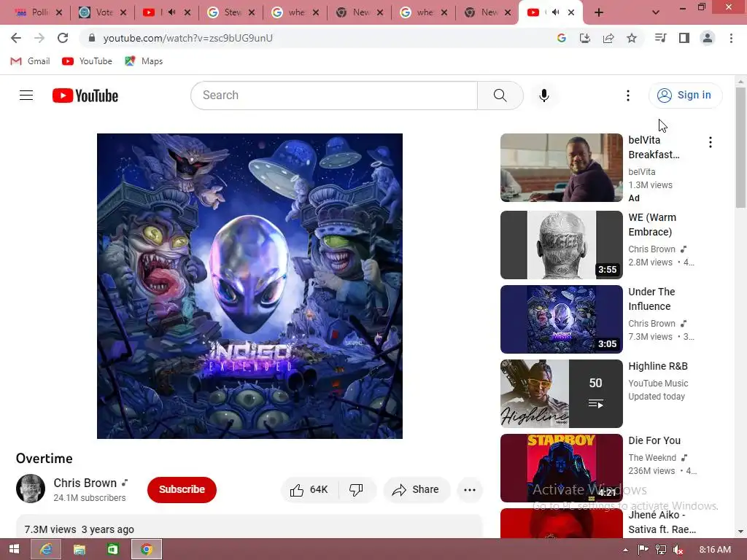The image size is (747, 560).
Task: Open Windows Start menu
Action: pyautogui.click(x=14, y=549)
